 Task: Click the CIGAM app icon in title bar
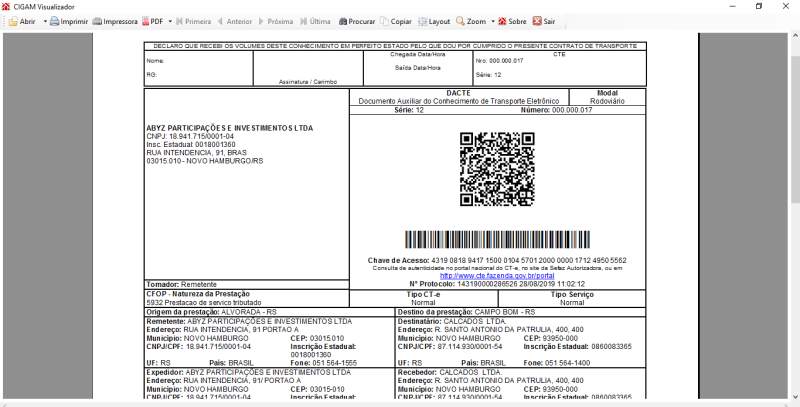[6, 7]
